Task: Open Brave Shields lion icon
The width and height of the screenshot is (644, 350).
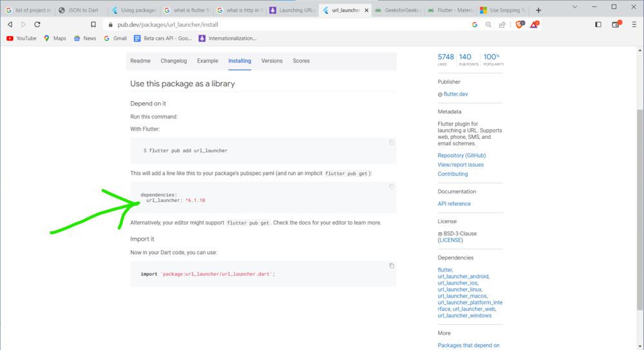Action: point(520,24)
